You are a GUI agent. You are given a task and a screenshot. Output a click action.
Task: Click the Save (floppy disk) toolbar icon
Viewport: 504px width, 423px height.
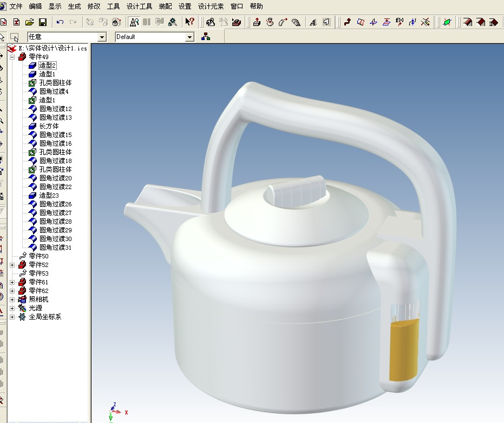pyautogui.click(x=42, y=22)
